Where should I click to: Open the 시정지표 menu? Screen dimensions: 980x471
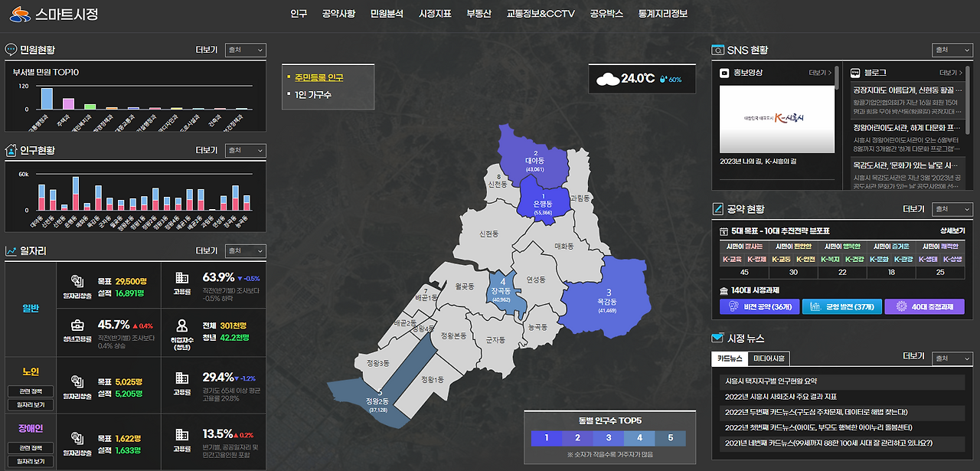pyautogui.click(x=435, y=14)
